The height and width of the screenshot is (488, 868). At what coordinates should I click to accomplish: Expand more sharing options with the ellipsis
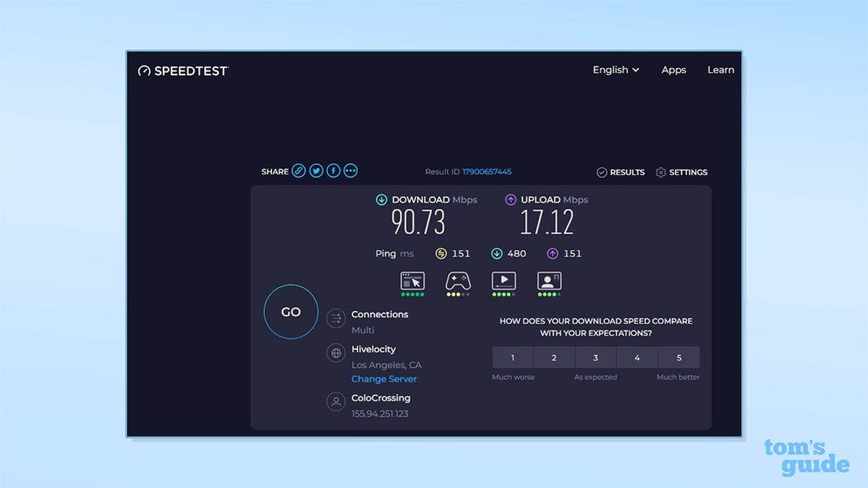(350, 171)
